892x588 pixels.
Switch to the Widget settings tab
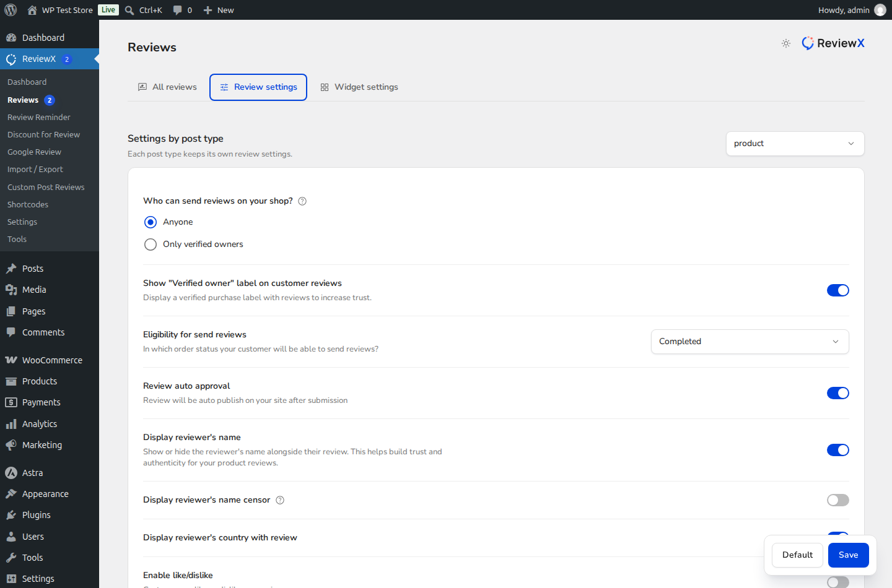[x=359, y=87]
